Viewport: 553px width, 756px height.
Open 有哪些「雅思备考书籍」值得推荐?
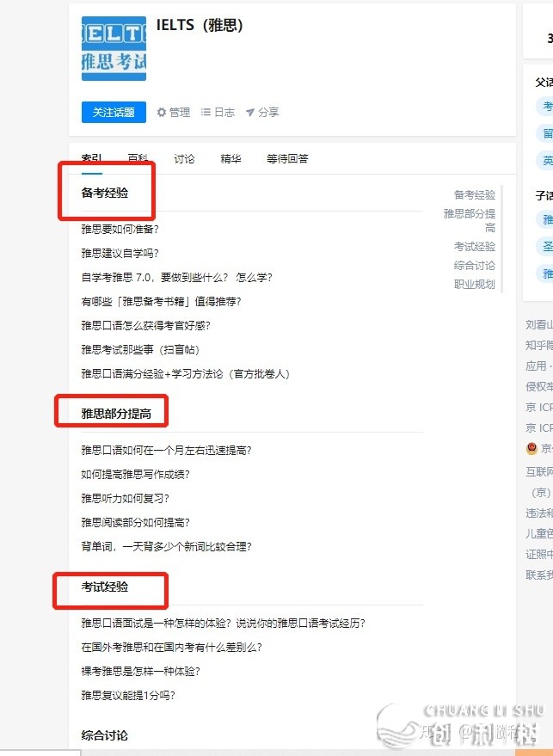[x=161, y=301]
